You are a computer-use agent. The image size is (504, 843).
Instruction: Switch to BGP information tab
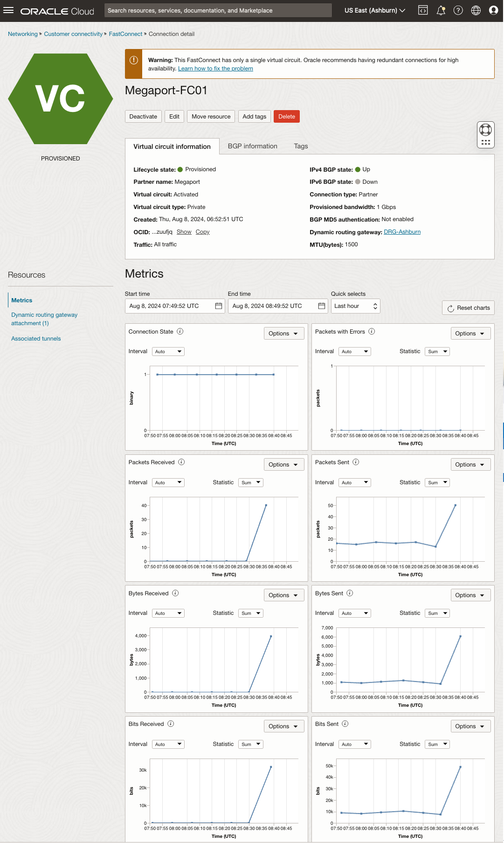(x=253, y=146)
